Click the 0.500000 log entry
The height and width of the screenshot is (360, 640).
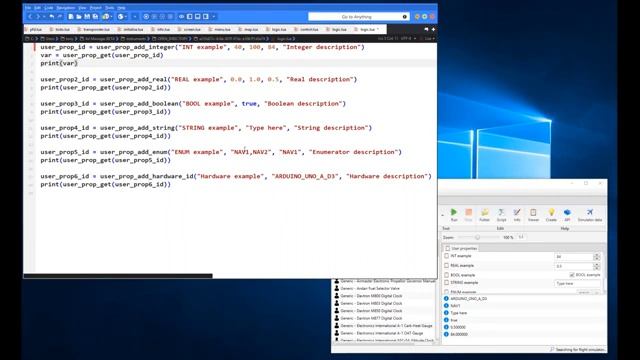point(458,327)
